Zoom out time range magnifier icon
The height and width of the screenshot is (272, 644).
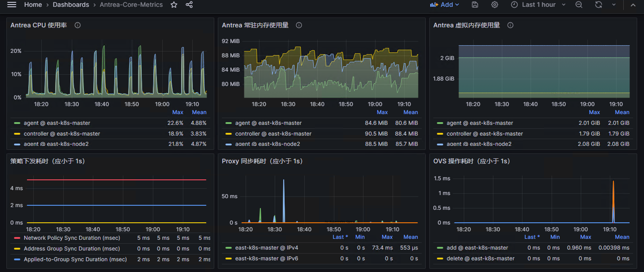pos(579,4)
